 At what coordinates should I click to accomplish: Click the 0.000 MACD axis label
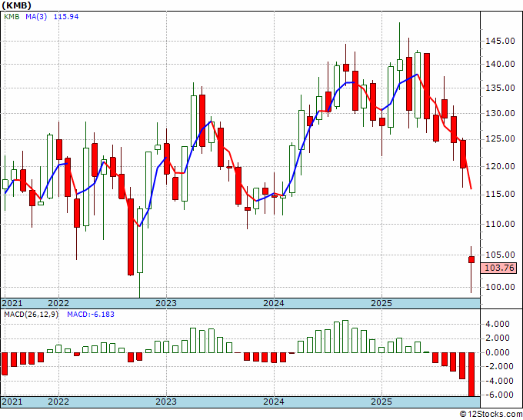[x=498, y=352]
